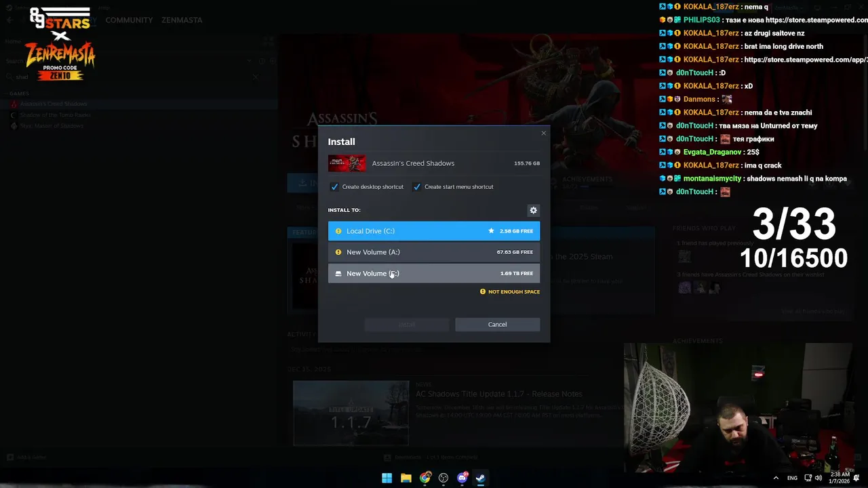Viewport: 868px width, 488px height.
Task: Toggle Create start menu shortcut checkbox
Action: pyautogui.click(x=417, y=187)
